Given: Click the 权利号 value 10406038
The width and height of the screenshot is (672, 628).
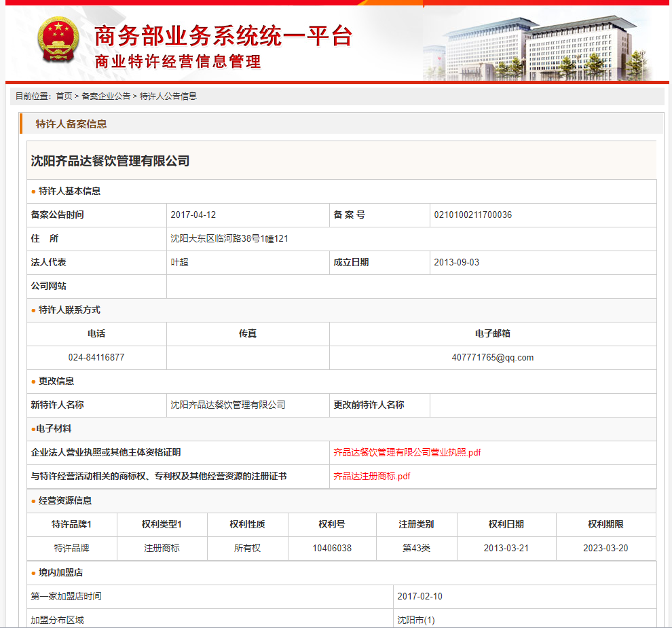Looking at the screenshot, I should pos(332,549).
